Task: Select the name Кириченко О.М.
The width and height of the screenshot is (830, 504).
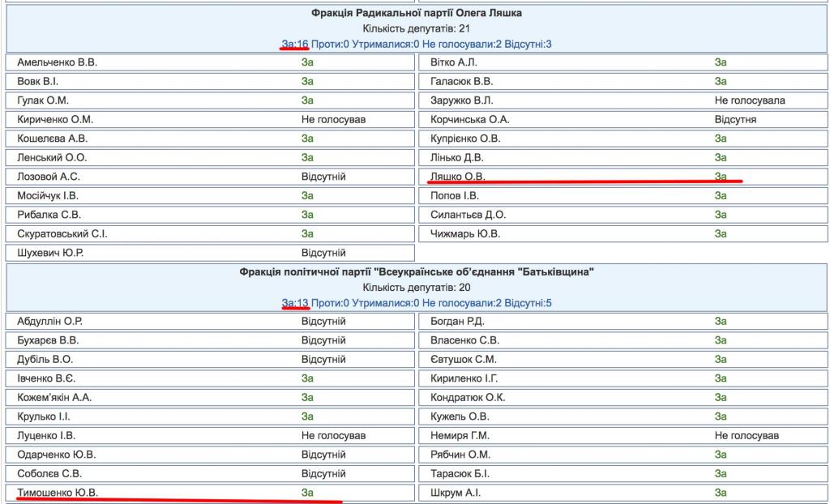Action: pyautogui.click(x=54, y=119)
